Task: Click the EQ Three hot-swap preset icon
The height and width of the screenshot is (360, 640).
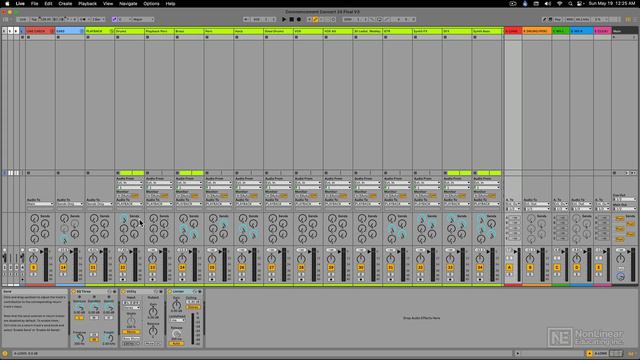Action: tap(109, 291)
